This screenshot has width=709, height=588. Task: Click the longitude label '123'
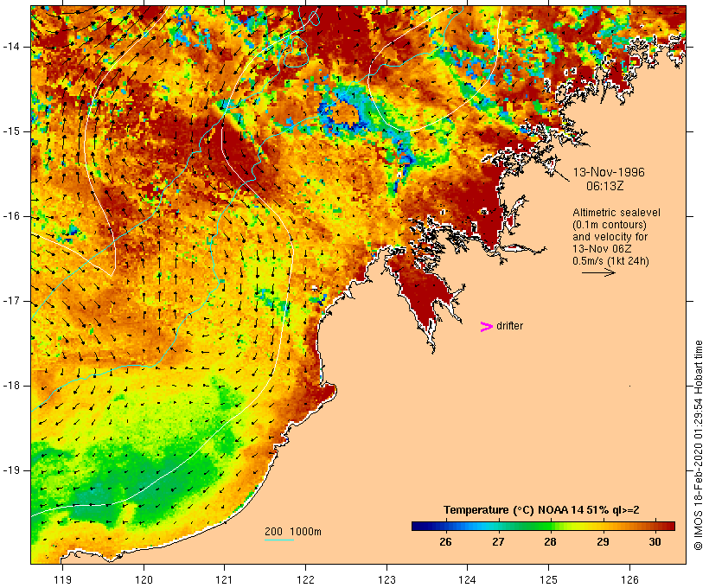[x=386, y=579]
